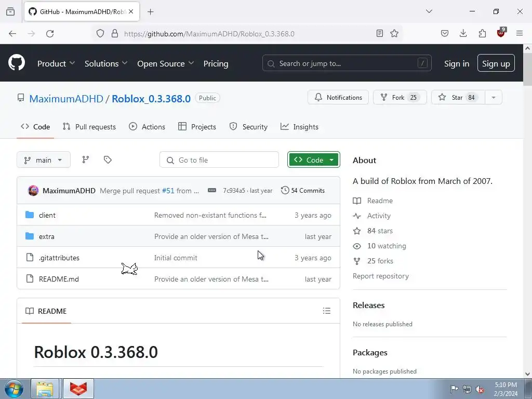Open the Firefox downloads panel
The width and height of the screenshot is (532, 399).
click(x=463, y=33)
